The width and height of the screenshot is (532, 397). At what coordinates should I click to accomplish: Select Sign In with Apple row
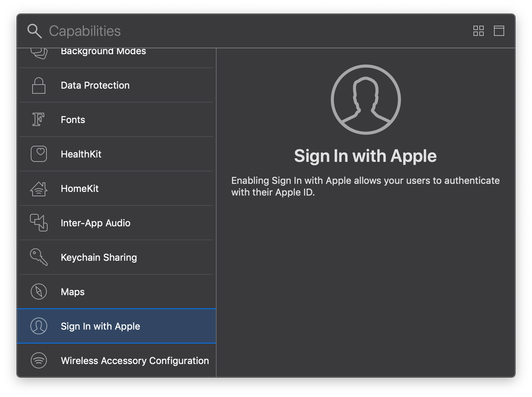(116, 326)
